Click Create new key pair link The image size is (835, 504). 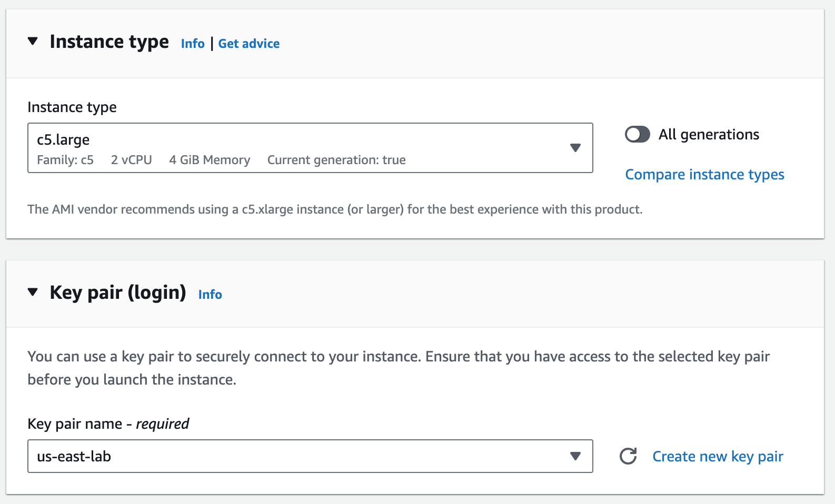718,457
